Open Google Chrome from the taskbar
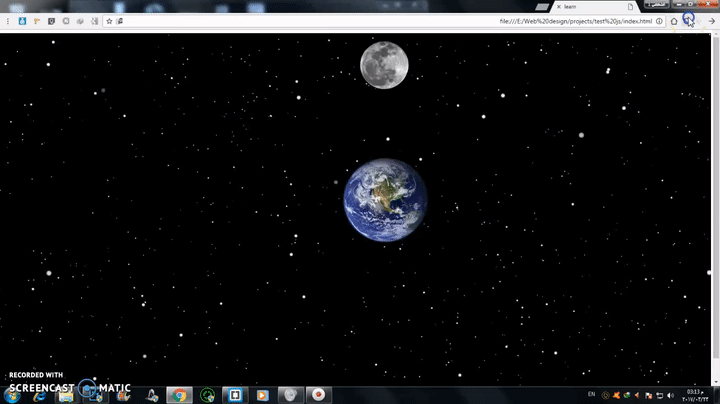 click(178, 394)
